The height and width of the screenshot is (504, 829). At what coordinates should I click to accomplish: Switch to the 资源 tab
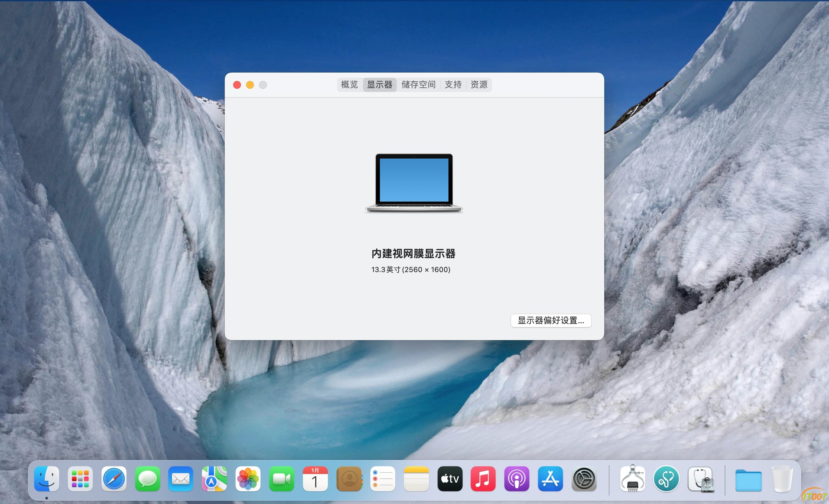(479, 85)
